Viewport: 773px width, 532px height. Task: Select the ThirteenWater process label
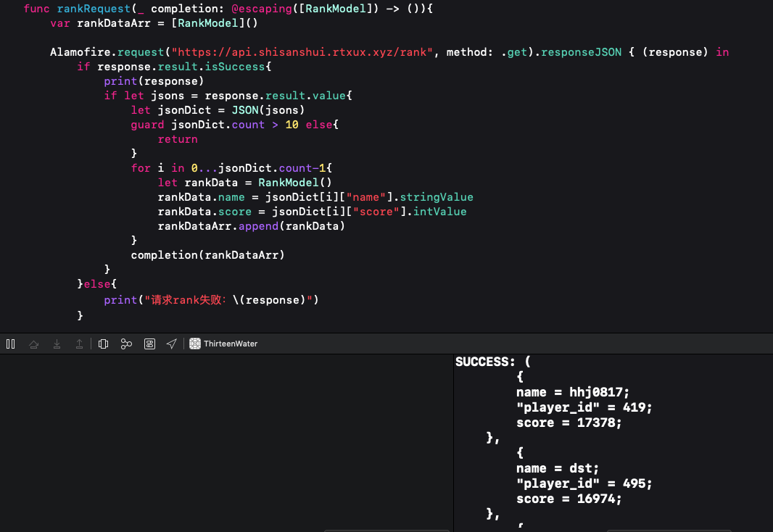pos(231,344)
